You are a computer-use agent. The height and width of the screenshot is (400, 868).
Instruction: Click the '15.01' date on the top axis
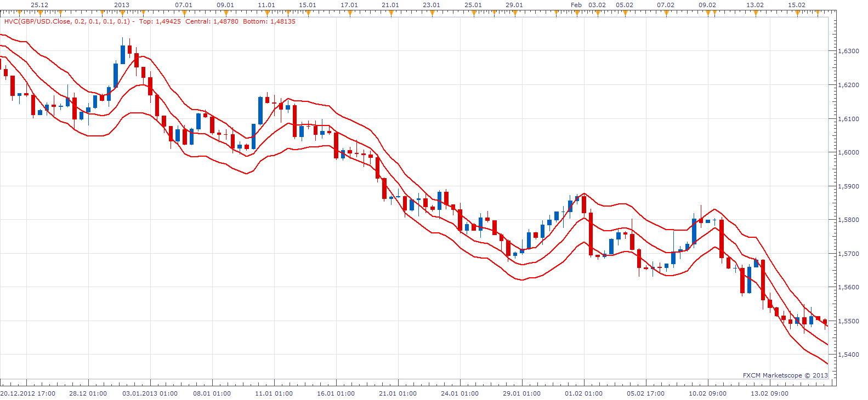click(308, 5)
